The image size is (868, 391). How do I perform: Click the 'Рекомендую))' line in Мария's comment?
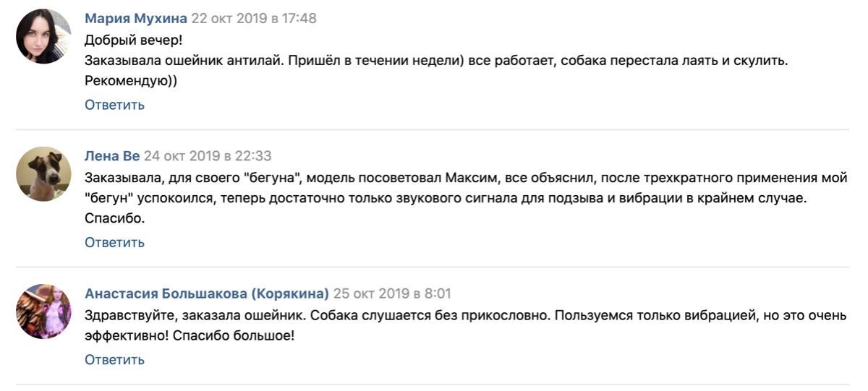click(x=131, y=82)
